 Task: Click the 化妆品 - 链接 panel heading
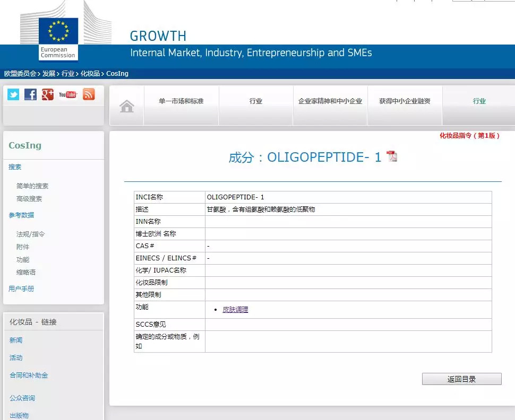click(33, 322)
